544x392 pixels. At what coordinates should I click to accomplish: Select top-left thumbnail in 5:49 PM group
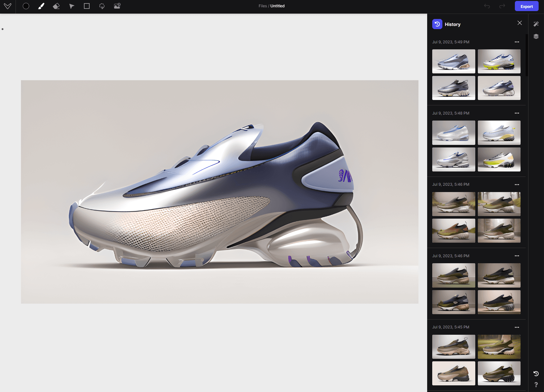(x=453, y=61)
